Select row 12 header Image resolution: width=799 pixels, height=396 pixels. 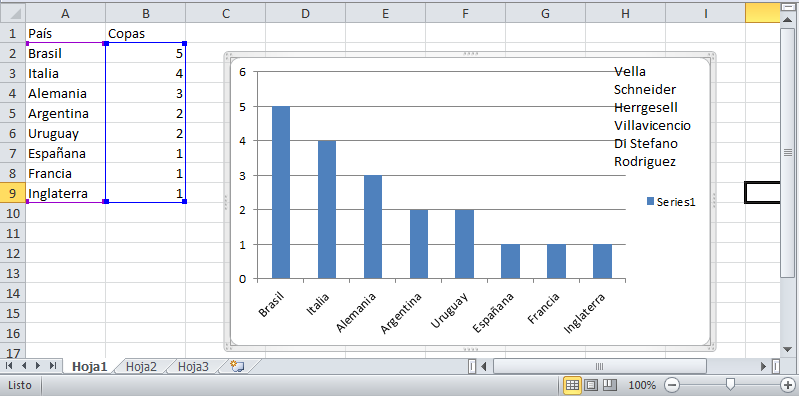[13, 253]
